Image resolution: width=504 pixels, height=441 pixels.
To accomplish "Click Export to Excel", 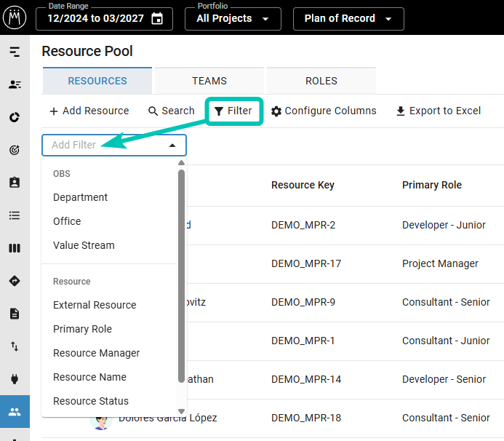I will 438,111.
